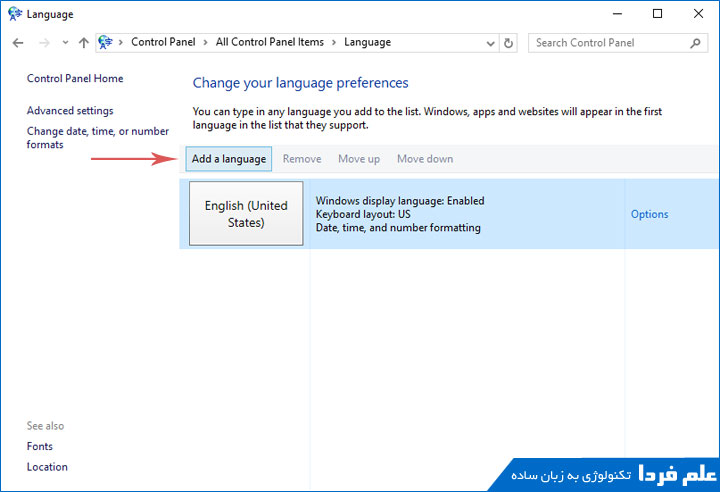Go up one folder level

tap(83, 43)
